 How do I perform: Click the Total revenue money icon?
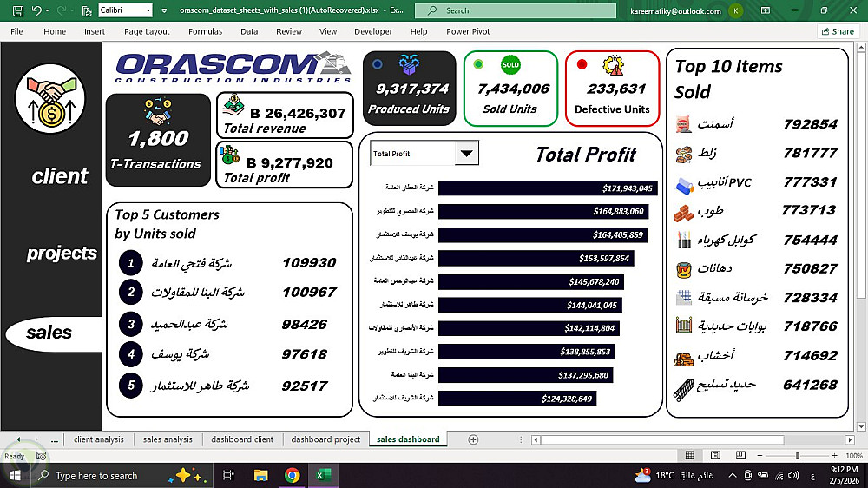pyautogui.click(x=233, y=105)
